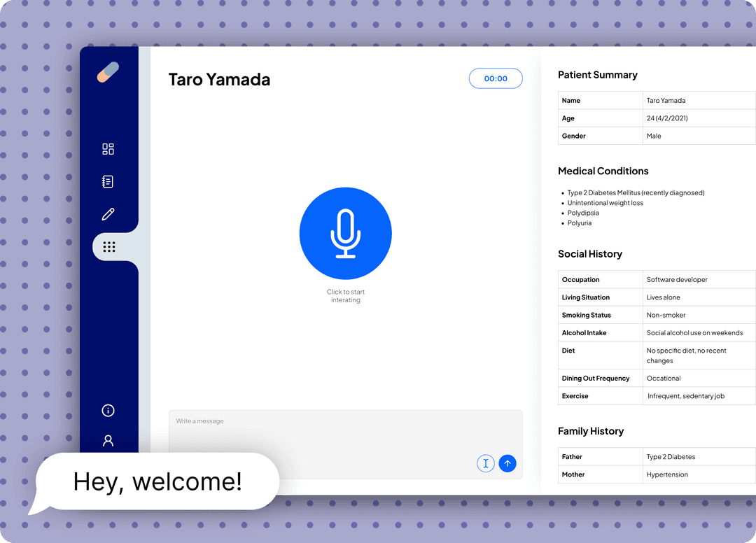The image size is (756, 543).
Task: Send message with the blue arrow button
Action: pyautogui.click(x=507, y=463)
